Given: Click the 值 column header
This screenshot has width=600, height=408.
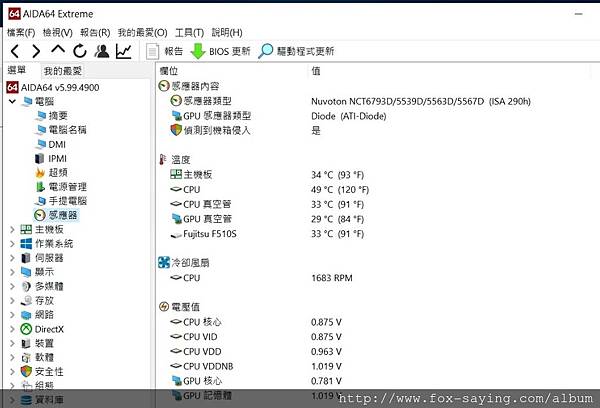Looking at the screenshot, I should tap(316, 71).
